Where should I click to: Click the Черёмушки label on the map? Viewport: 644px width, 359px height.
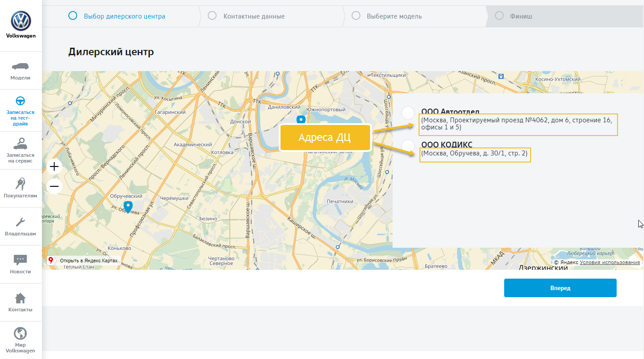point(174,198)
